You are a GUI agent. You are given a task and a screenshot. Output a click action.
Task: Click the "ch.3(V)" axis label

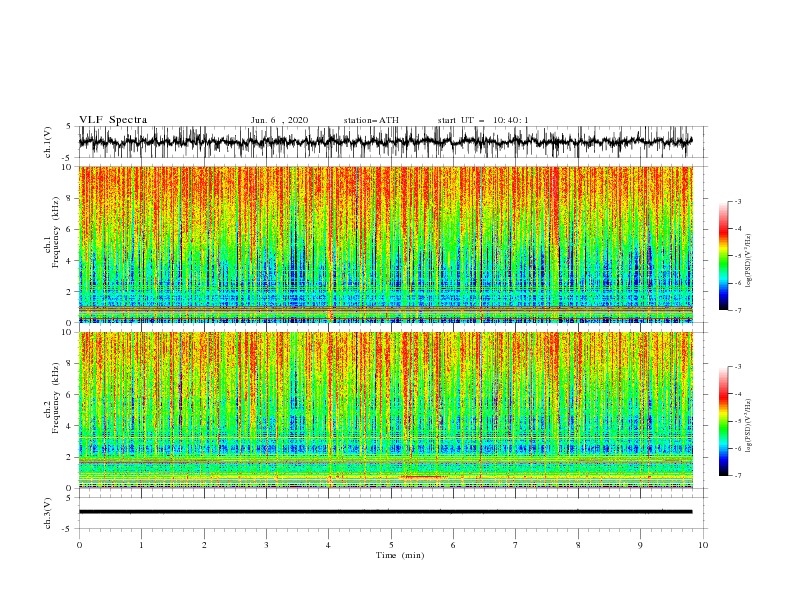point(48,513)
